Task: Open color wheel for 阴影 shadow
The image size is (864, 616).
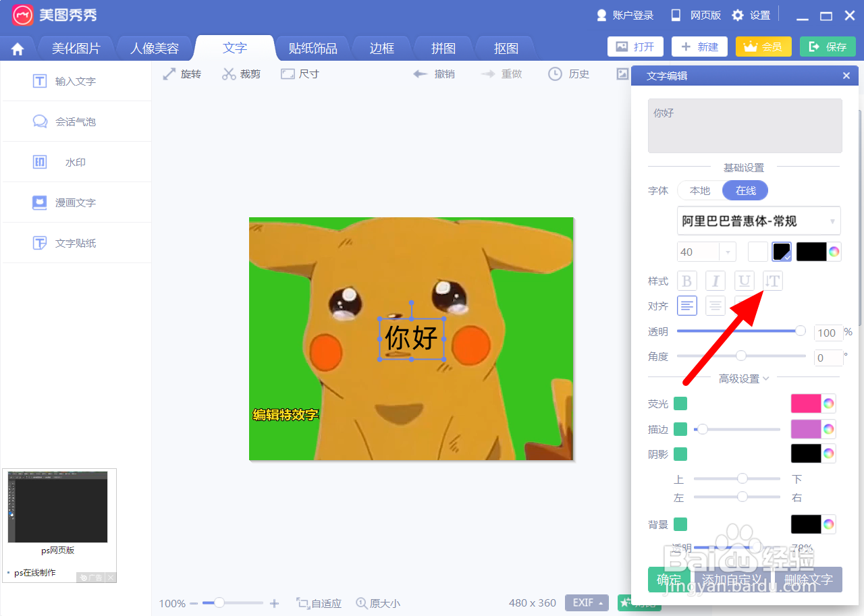Action: (x=829, y=453)
